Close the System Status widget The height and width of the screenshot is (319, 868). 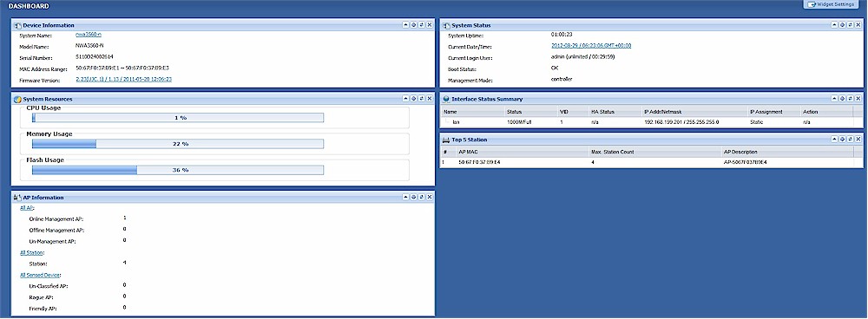[858, 25]
